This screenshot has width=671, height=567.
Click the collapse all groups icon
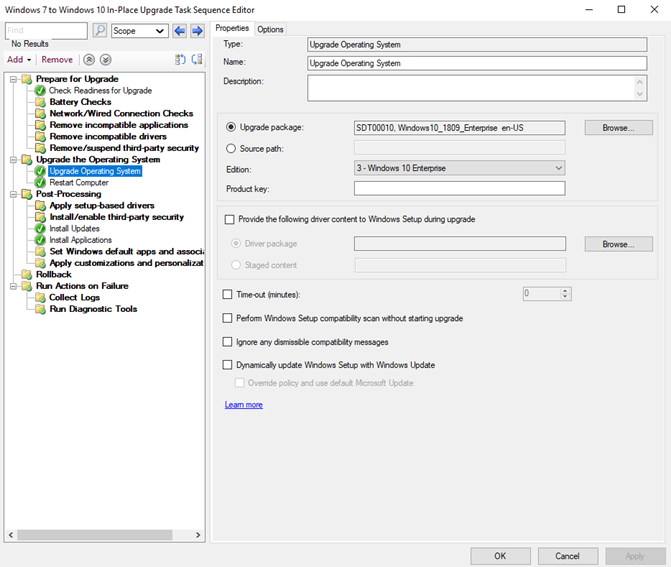197,59
